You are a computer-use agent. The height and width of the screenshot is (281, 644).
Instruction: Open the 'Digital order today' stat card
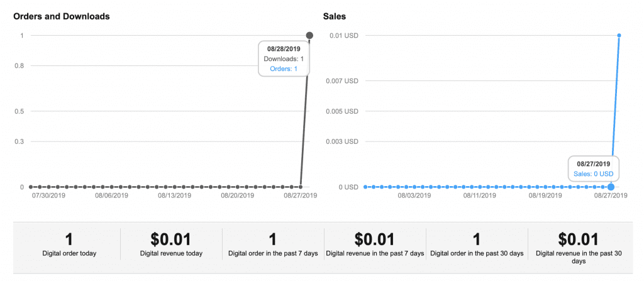[x=69, y=245]
